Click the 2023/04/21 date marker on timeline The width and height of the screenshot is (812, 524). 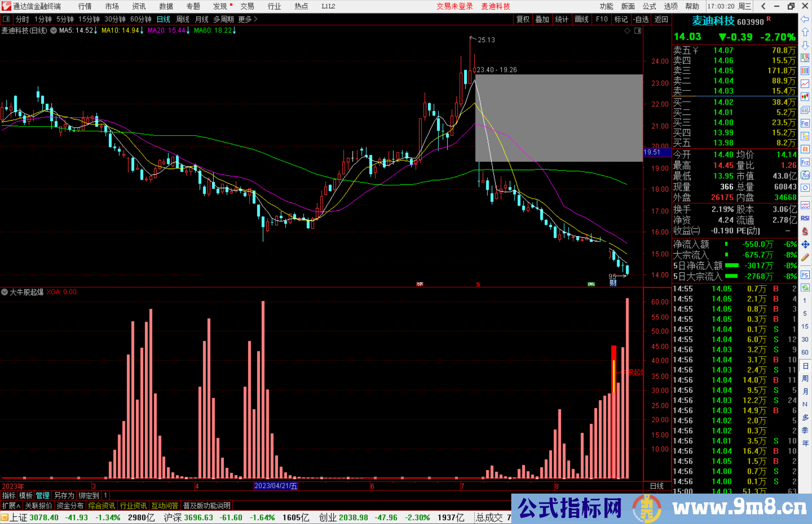276,486
